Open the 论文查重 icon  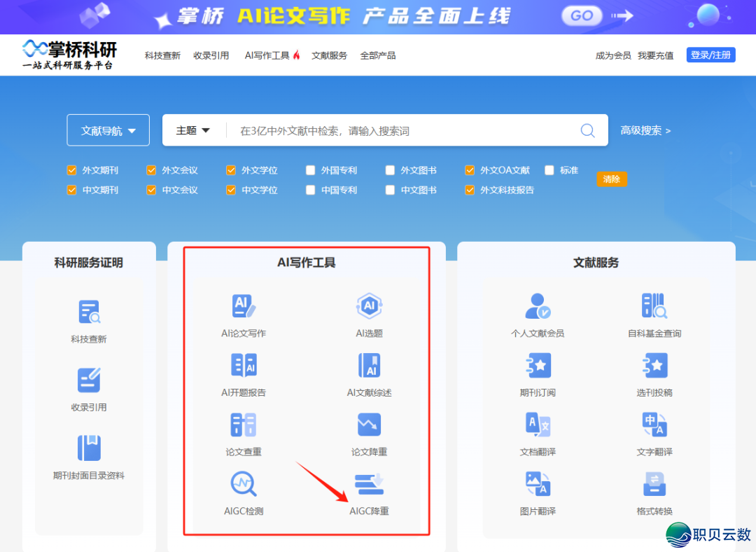[244, 425]
